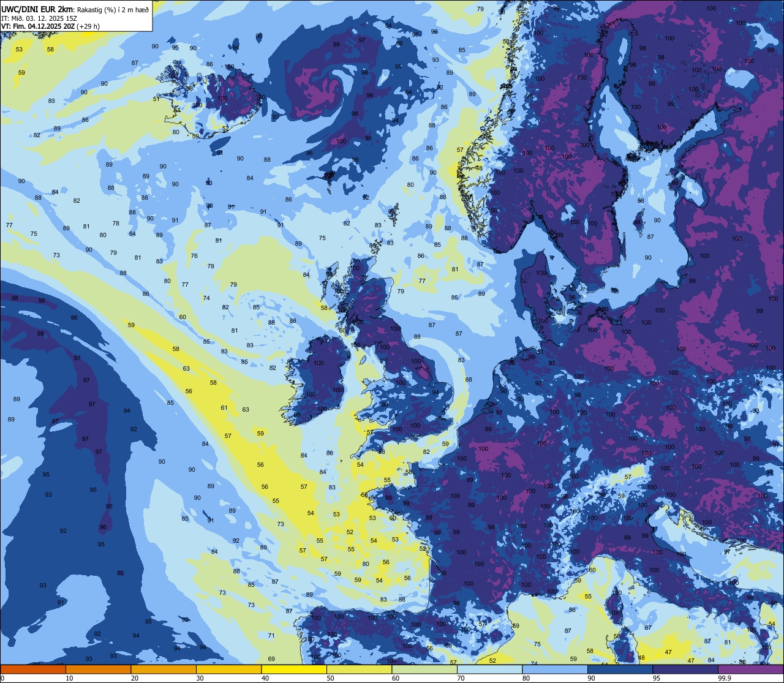This screenshot has width=784, height=683.
Task: Select the 20–30 % legend color segment
Action: pos(164,670)
